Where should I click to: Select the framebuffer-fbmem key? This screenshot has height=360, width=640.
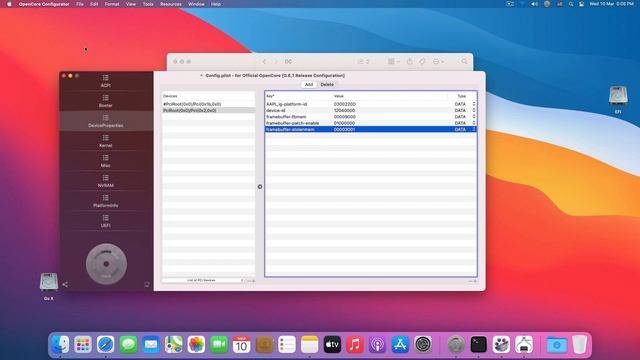(286, 117)
